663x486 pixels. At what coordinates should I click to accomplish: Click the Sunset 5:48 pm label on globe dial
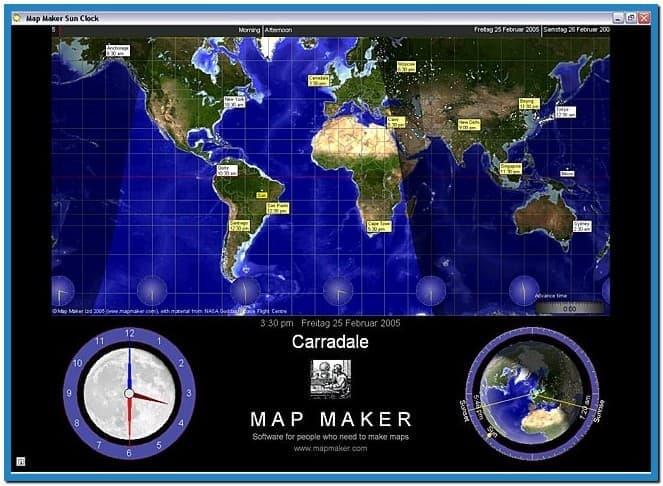471,409
